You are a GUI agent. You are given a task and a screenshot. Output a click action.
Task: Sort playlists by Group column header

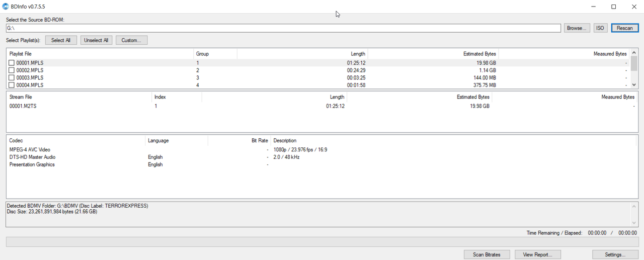[215, 54]
